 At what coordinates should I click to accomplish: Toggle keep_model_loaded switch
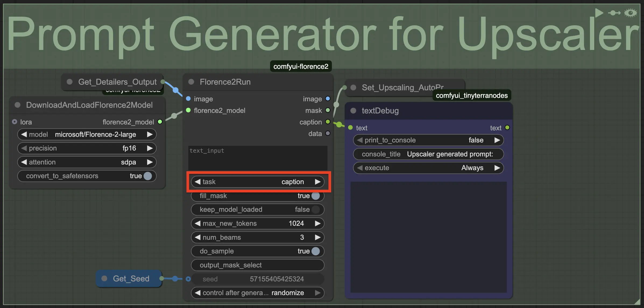pos(315,209)
